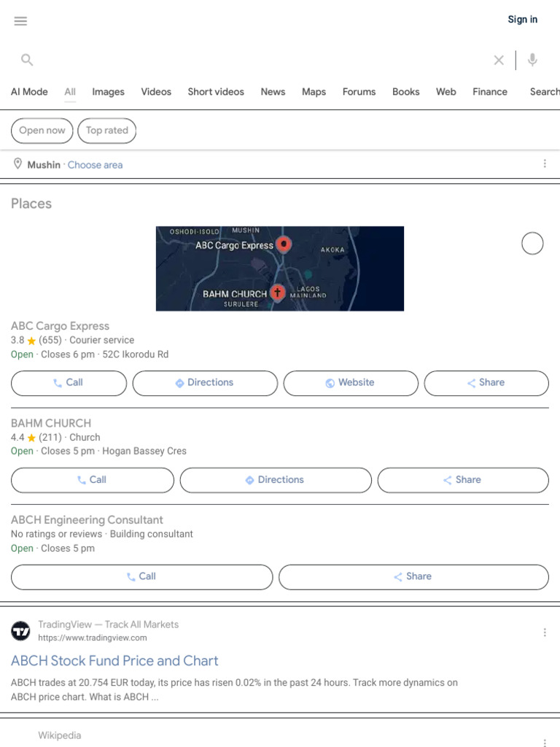
Task: Open location options three-dot menu
Action: click(x=545, y=163)
